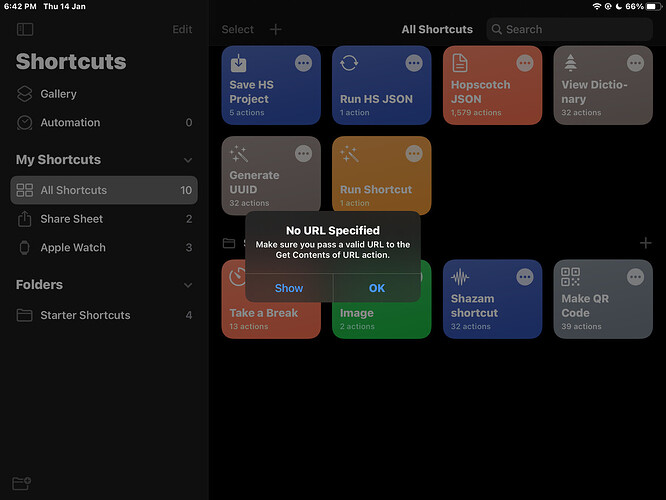Open the ellipsis menu on Run HS JSON
This screenshot has height=500, width=666.
(x=414, y=64)
